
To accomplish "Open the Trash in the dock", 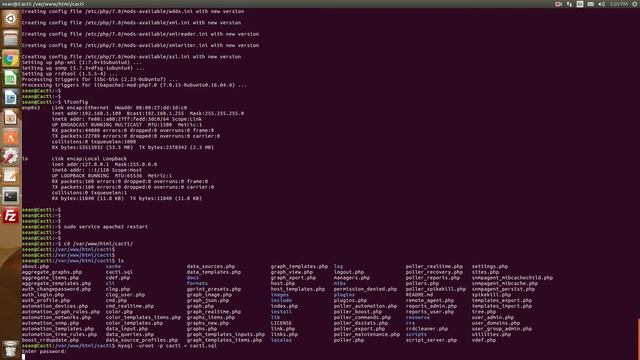I will tap(11, 349).
